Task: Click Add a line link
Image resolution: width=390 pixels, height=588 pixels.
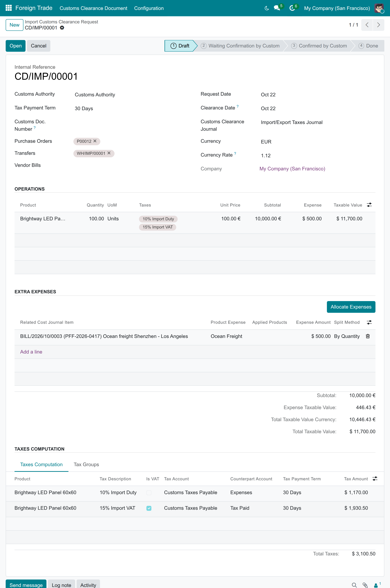Action: 31,352
